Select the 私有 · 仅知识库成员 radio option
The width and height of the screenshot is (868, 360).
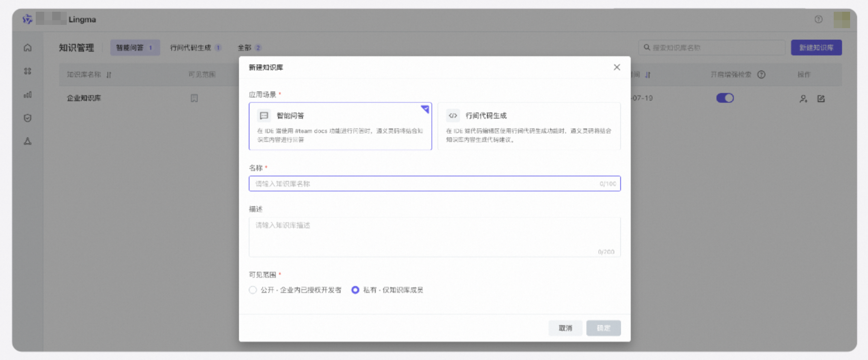point(355,290)
